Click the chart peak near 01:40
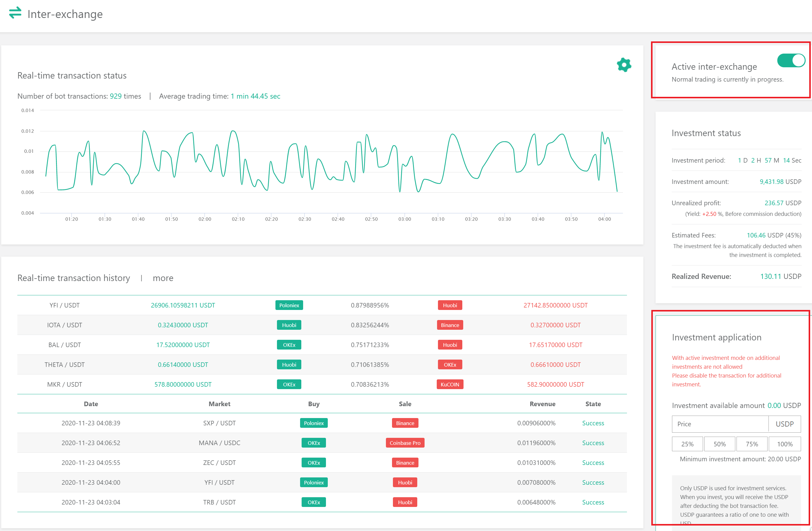Viewport: 812px width, 531px height. 144,131
